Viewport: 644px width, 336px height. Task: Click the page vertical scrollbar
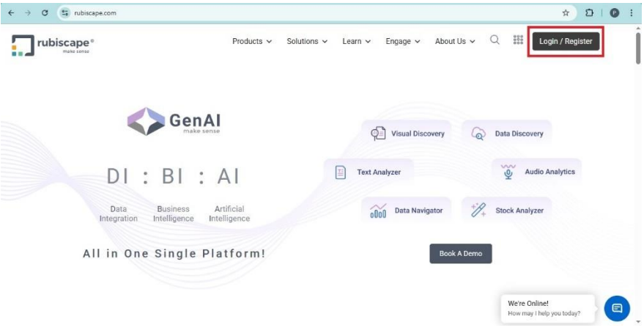click(x=638, y=48)
